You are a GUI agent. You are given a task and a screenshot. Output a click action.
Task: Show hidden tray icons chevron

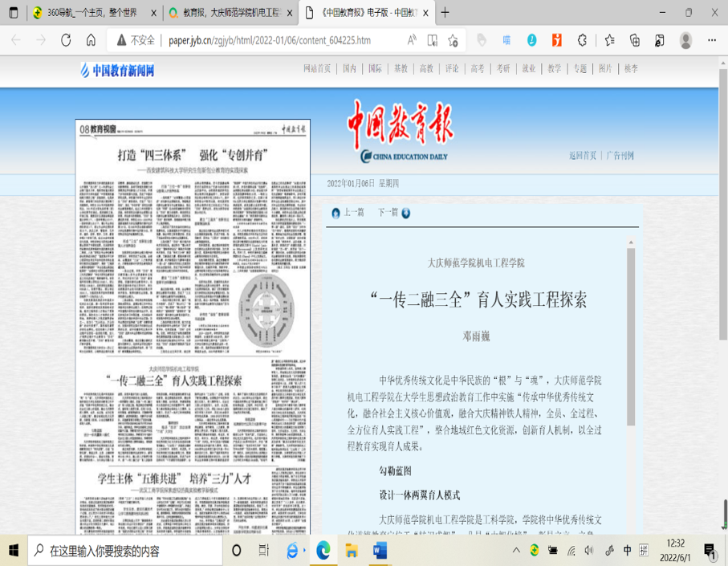[516, 551]
